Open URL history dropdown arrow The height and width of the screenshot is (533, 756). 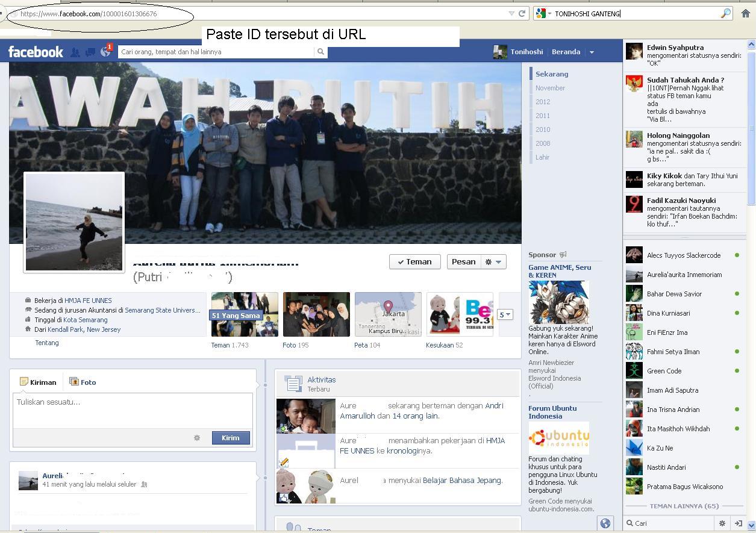click(511, 13)
